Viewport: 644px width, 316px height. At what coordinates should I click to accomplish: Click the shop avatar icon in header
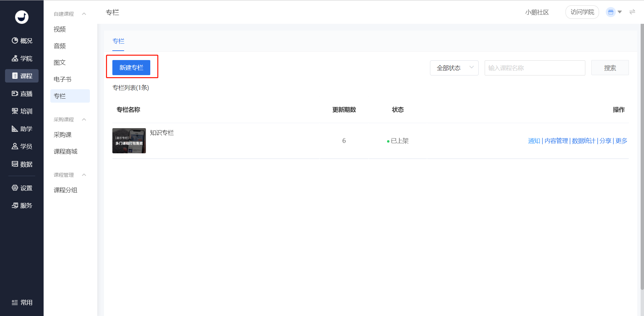[x=611, y=12]
